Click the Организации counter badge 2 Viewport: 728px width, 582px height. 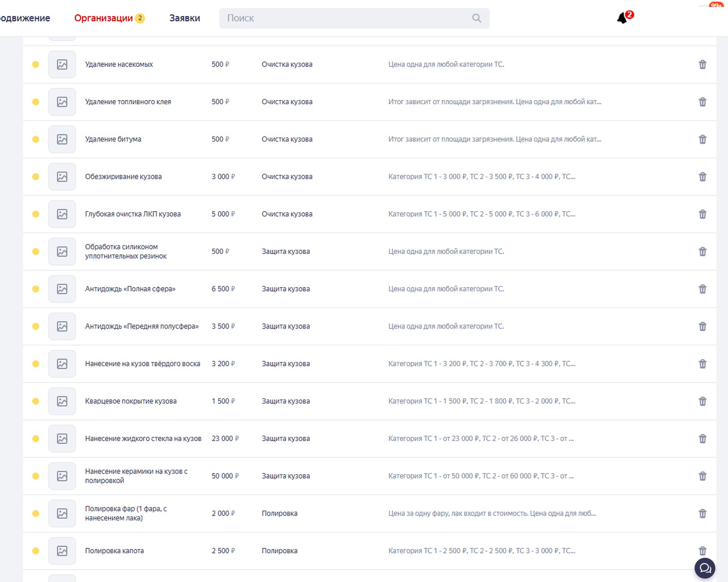click(140, 18)
